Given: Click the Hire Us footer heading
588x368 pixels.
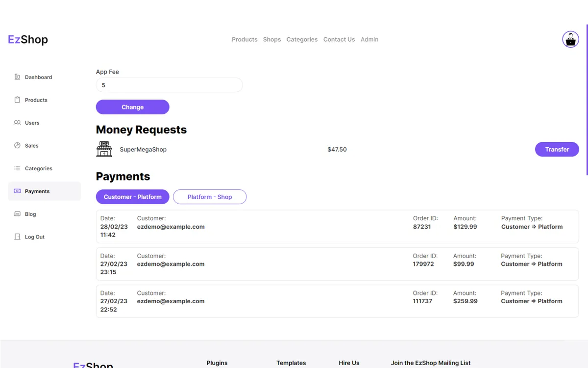Looking at the screenshot, I should 349,363.
